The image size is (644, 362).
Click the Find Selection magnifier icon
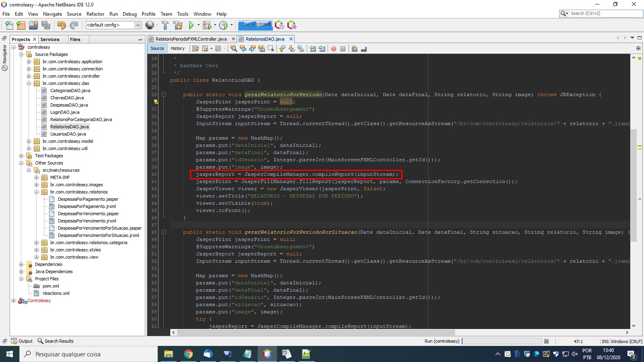[x=233, y=49]
